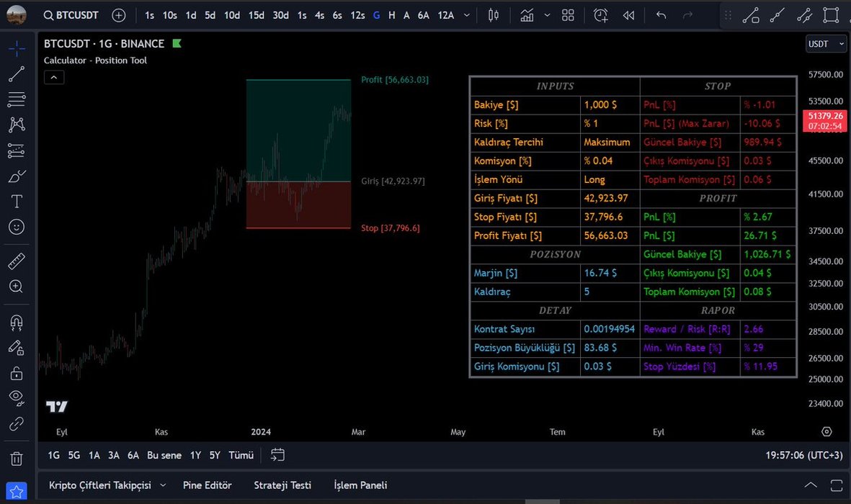Toggle hide all drawings eye icon
Screen dimensions: 851x504
(x=17, y=398)
